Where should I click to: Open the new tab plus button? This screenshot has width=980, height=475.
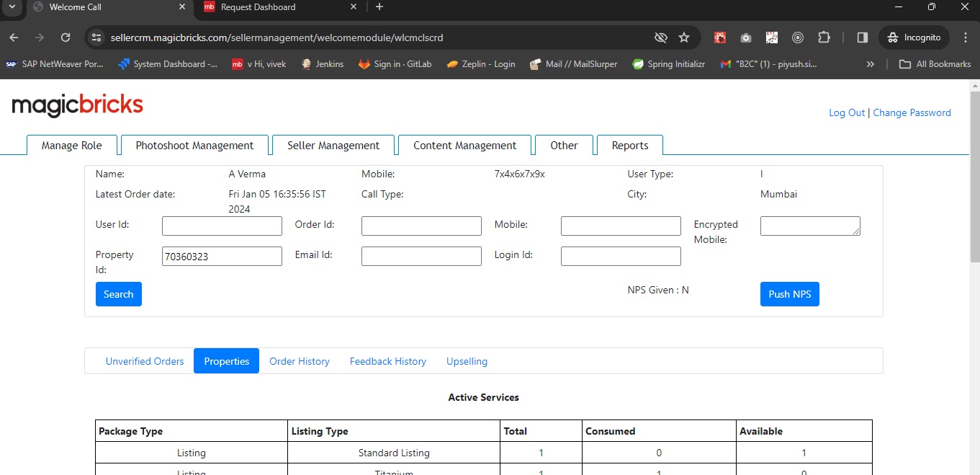pyautogui.click(x=379, y=7)
